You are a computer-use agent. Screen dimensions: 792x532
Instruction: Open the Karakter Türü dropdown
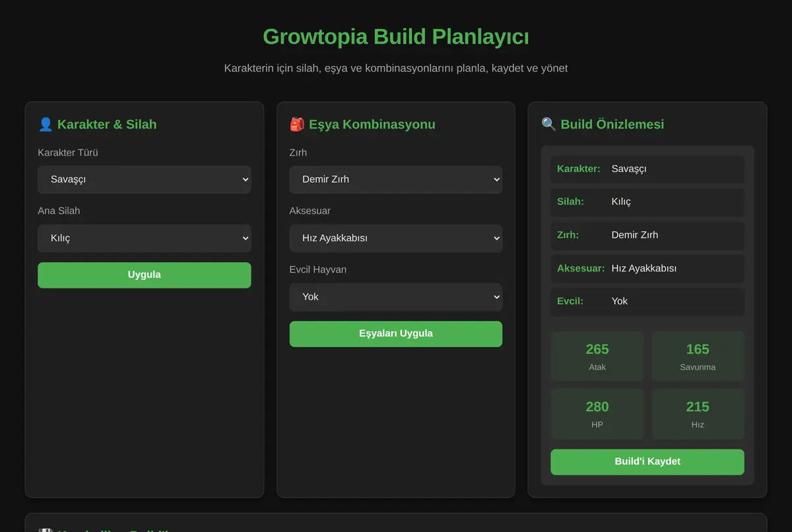coord(144,180)
